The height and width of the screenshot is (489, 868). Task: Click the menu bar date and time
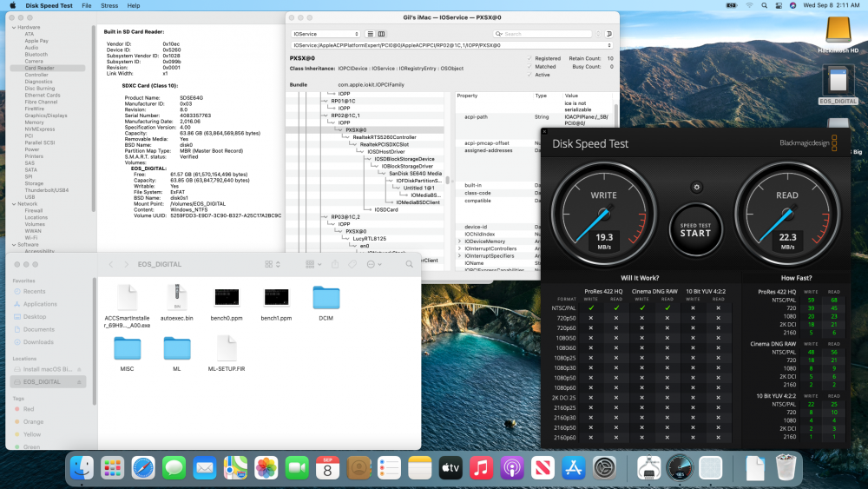click(831, 5)
